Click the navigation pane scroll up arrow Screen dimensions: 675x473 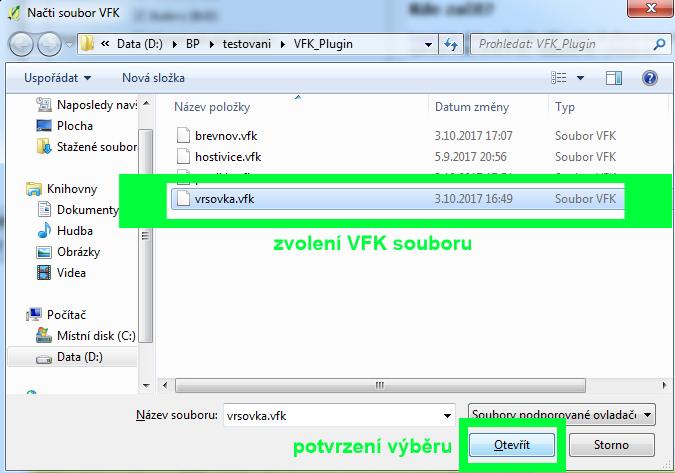(x=146, y=104)
